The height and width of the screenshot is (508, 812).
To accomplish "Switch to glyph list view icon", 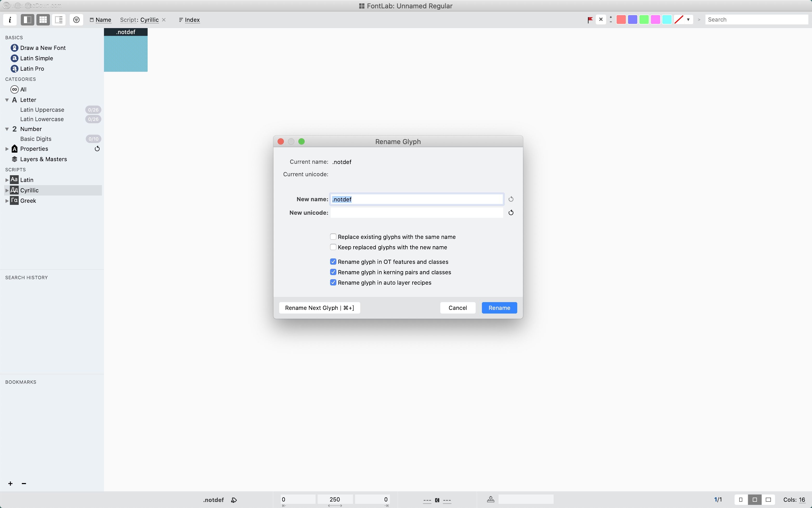I will [x=59, y=19].
